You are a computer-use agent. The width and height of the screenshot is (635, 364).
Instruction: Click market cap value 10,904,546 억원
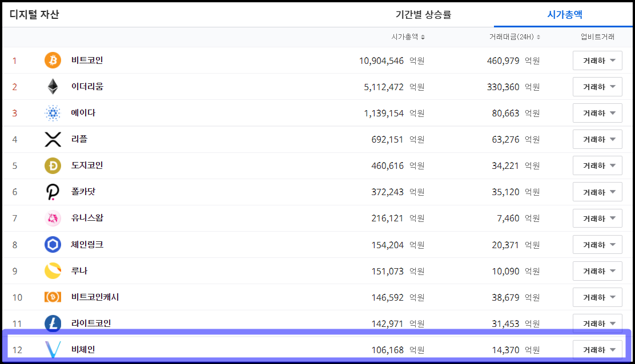392,60
